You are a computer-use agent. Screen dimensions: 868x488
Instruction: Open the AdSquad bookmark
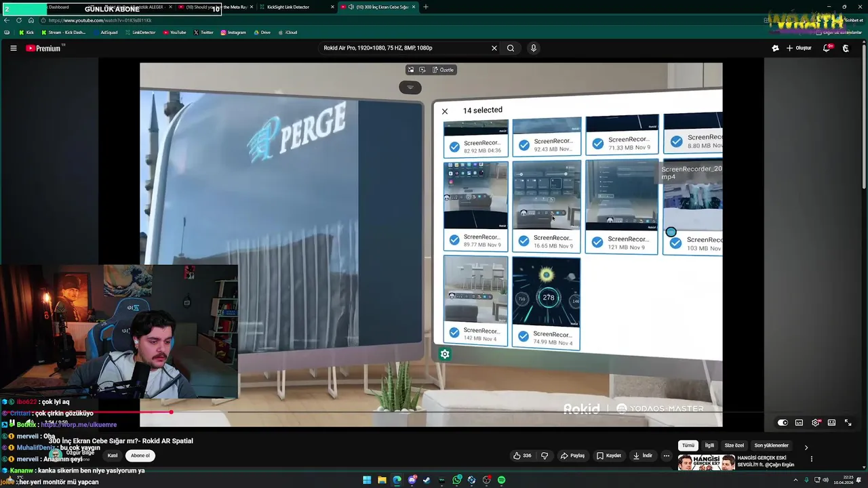coord(105,33)
